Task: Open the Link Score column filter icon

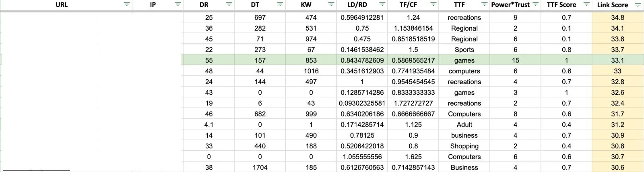Action: pos(638,5)
